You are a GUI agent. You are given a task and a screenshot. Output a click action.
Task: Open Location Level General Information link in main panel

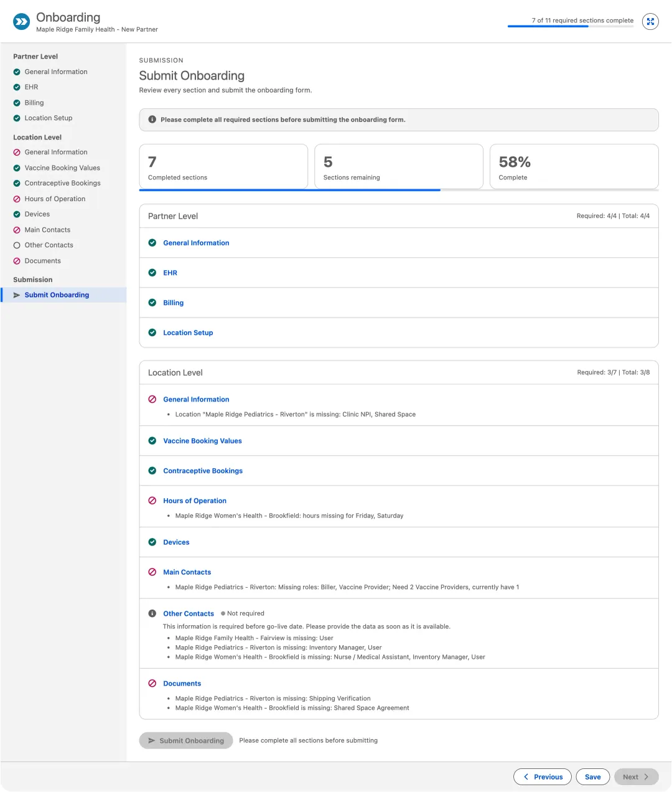pyautogui.click(x=196, y=400)
